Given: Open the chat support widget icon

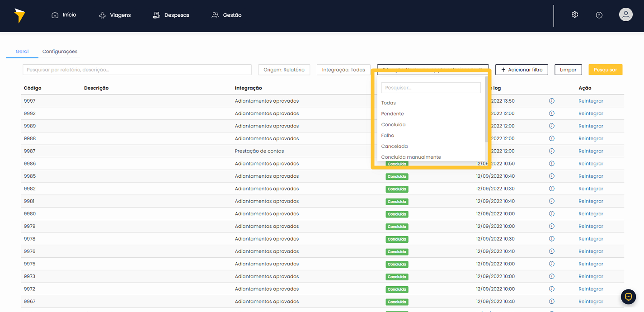Looking at the screenshot, I should click(628, 297).
